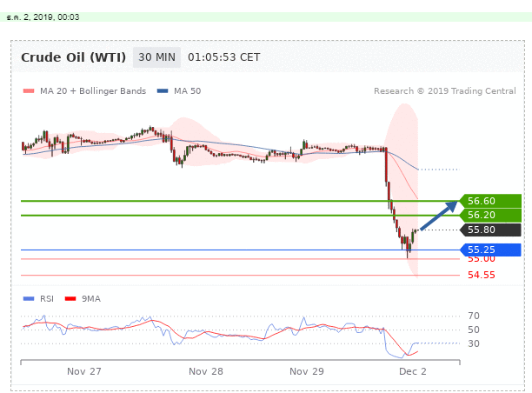Click the MA 50 legend label
The width and height of the screenshot is (532, 393).
click(x=187, y=91)
